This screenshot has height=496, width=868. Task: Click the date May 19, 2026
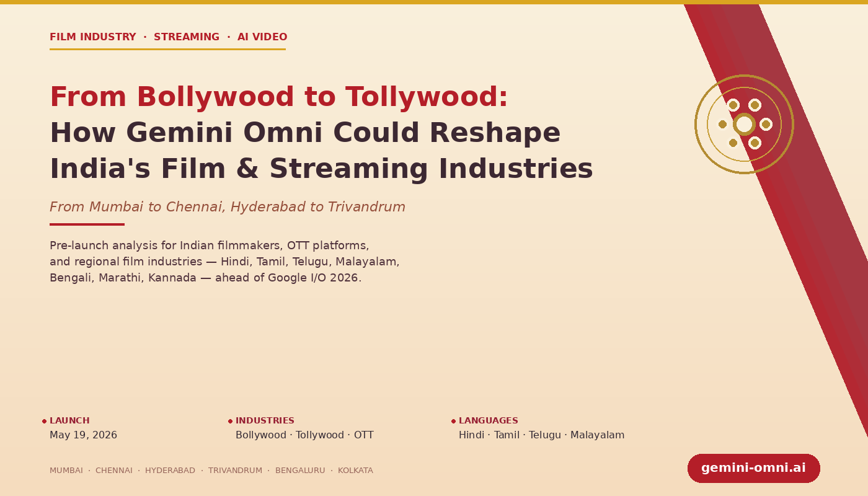[x=83, y=435]
